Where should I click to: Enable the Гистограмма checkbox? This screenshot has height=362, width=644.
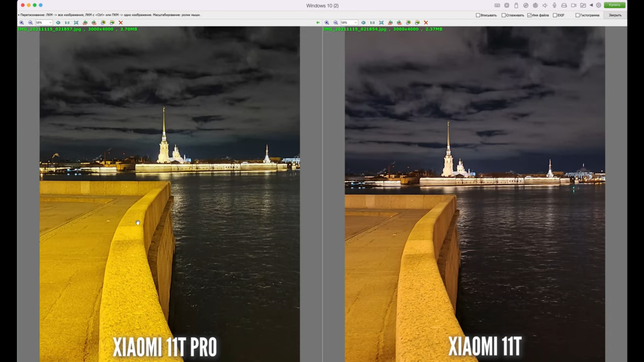pos(578,15)
